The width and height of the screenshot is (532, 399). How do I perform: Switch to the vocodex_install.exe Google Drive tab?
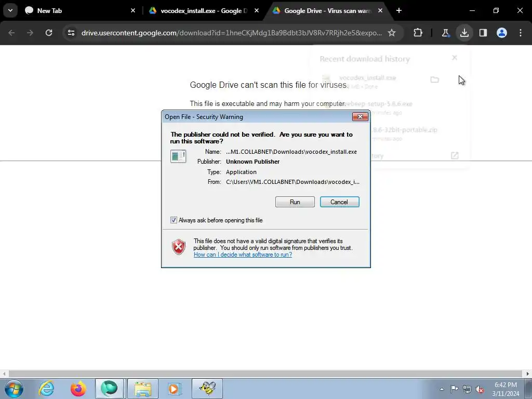pyautogui.click(x=204, y=10)
